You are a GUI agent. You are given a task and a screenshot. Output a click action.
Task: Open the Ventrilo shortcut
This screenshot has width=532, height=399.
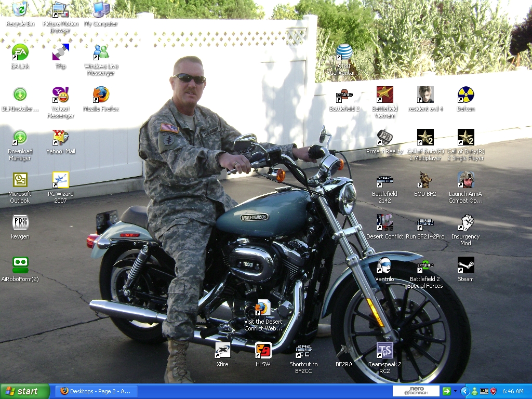384,265
